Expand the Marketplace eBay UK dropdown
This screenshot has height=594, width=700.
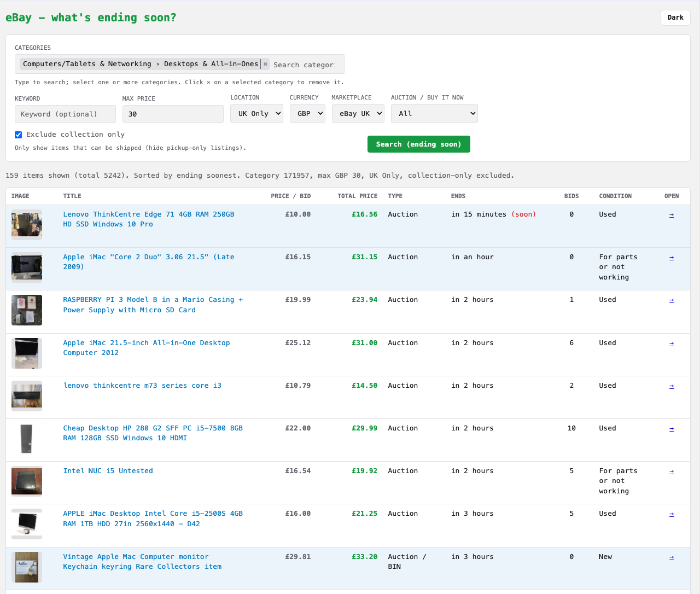pyautogui.click(x=358, y=114)
